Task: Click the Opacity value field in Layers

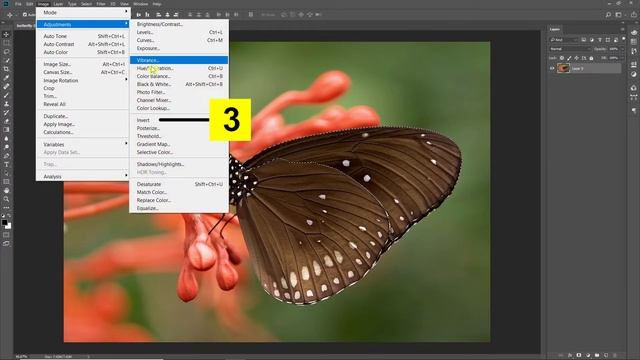Action: tap(613, 49)
